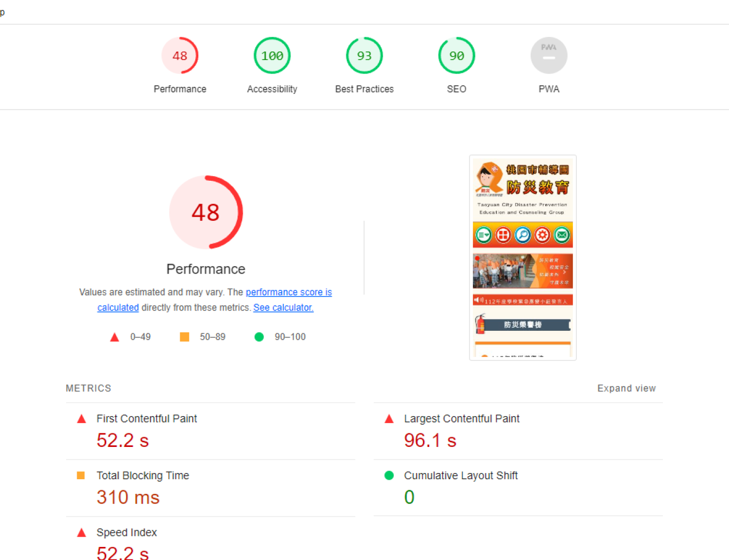Click the Accessibility category label

click(x=272, y=89)
